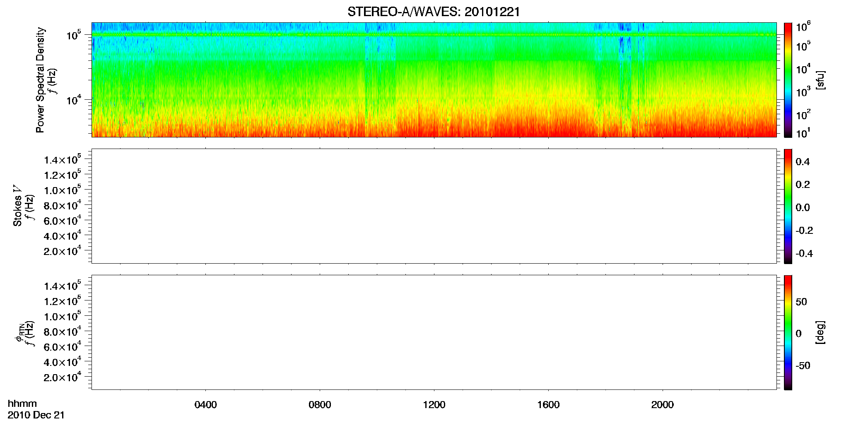This screenshot has width=868, height=447.
Task: Click the empty Stokes V plot panel
Action: pos(434,206)
